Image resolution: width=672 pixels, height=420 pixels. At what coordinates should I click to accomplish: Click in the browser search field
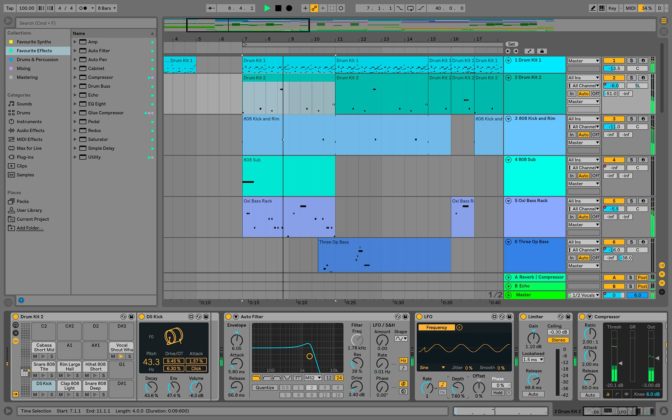86,23
